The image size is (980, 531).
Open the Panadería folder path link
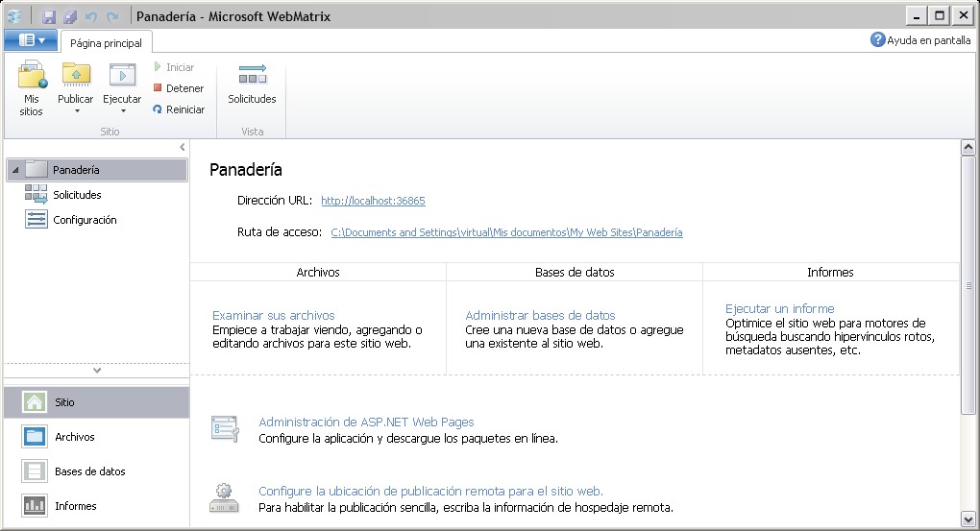(507, 232)
